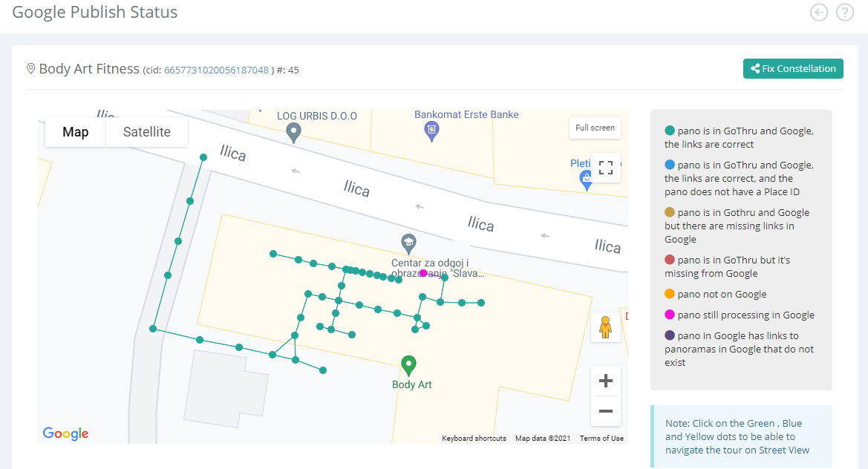This screenshot has height=469, width=868.
Task: Click 'Body Art Fitness' title text
Action: pos(89,68)
